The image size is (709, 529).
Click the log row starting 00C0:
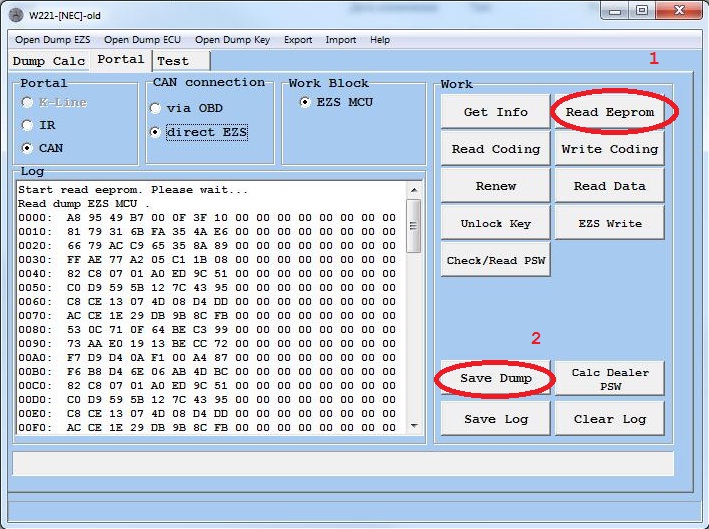click(x=207, y=386)
